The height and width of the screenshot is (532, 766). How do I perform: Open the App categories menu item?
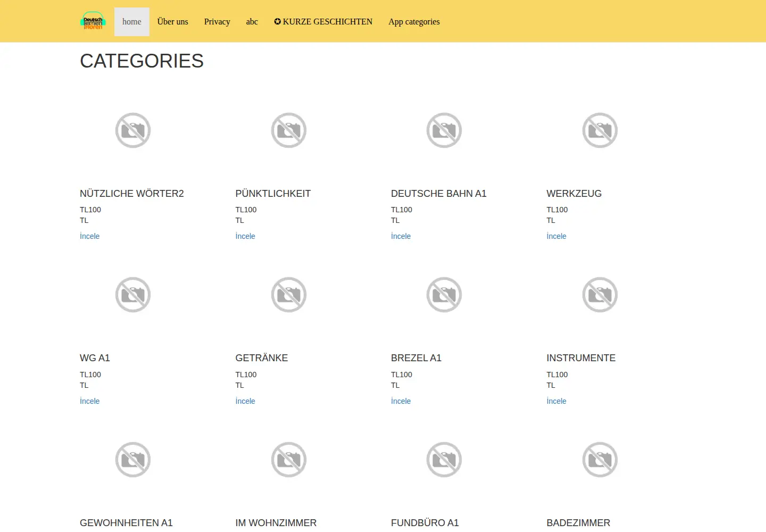[x=414, y=22]
